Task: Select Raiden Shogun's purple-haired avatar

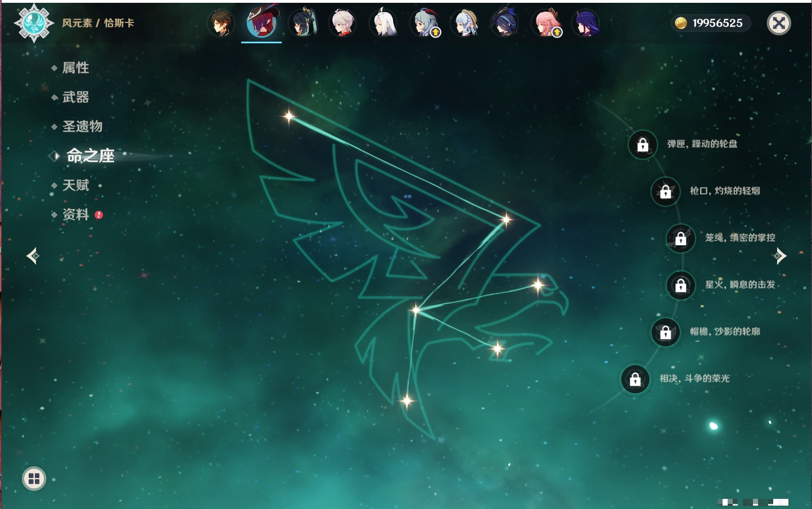Action: point(585,24)
